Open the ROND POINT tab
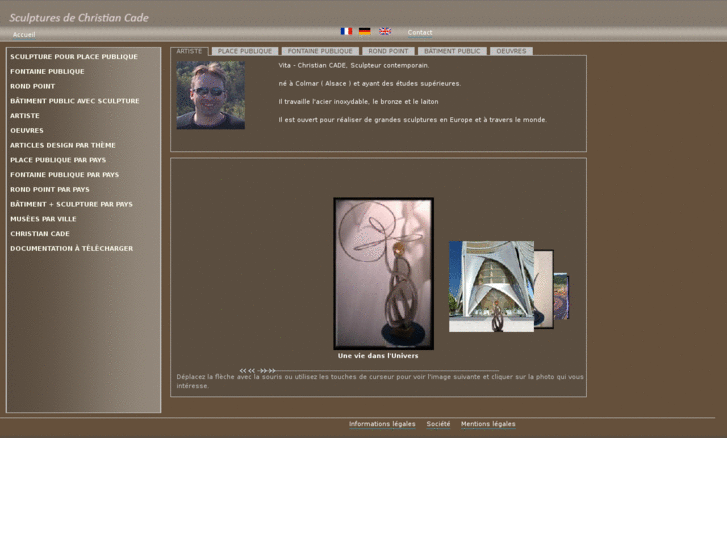This screenshot has height=545, width=727. (388, 51)
